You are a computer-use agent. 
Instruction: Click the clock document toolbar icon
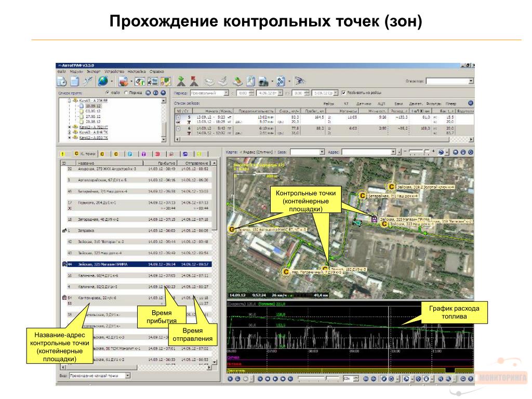62,81
